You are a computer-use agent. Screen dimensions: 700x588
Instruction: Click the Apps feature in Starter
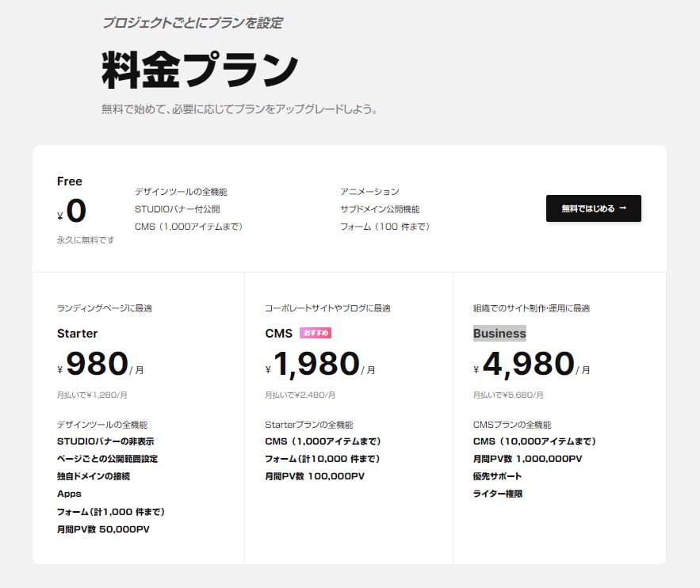(x=69, y=494)
